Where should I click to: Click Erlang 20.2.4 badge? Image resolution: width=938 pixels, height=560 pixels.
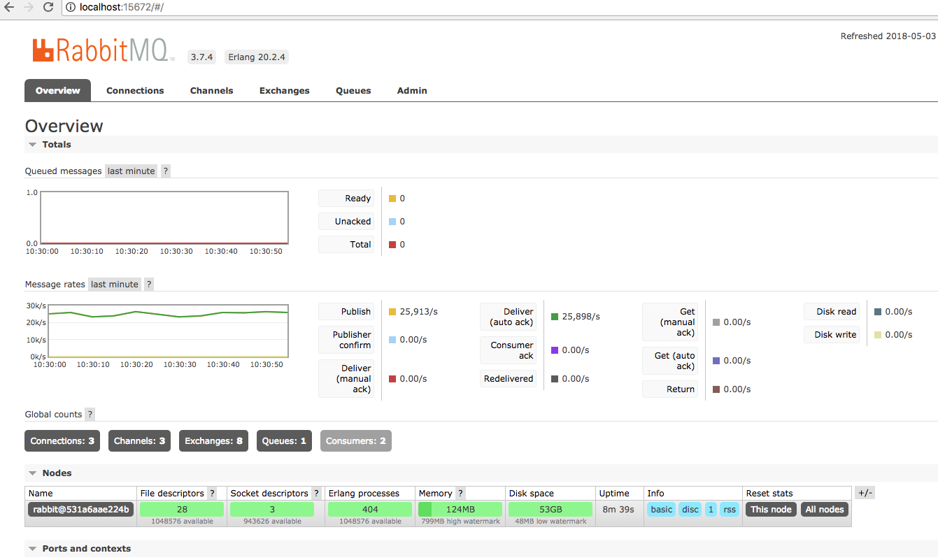(x=257, y=57)
